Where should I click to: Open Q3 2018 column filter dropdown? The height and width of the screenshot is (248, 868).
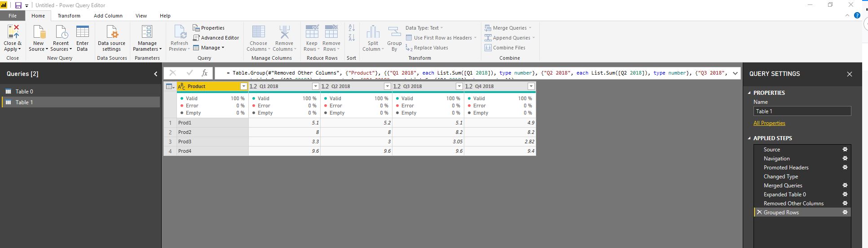[459, 86]
